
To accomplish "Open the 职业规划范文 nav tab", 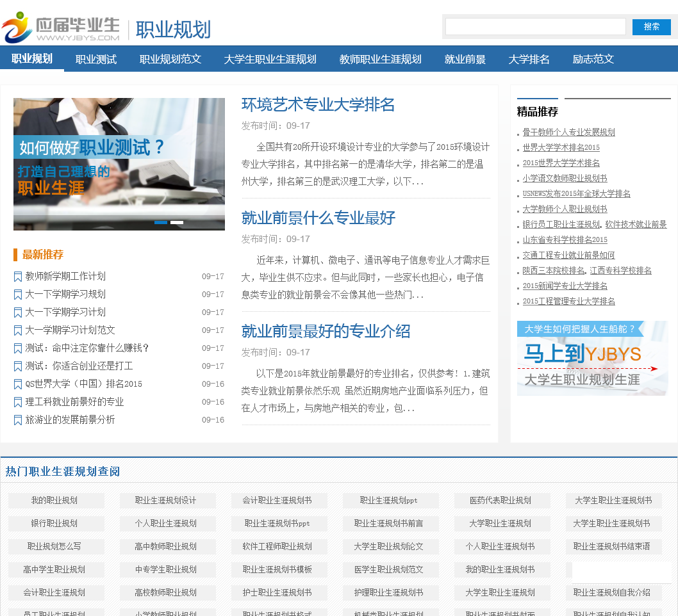I will [x=170, y=59].
